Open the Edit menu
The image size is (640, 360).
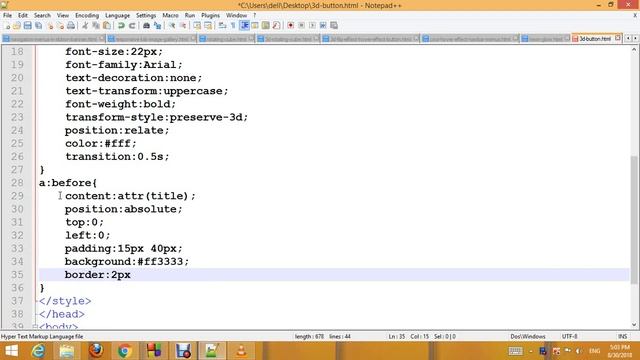pos(23,15)
